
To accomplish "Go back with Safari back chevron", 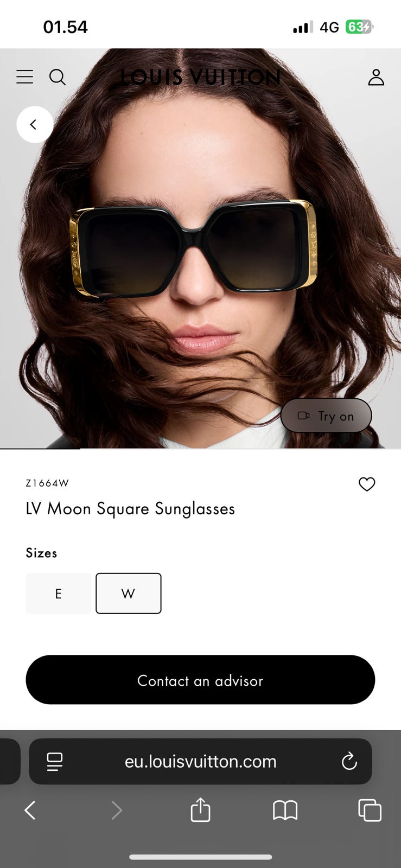I will 30,810.
